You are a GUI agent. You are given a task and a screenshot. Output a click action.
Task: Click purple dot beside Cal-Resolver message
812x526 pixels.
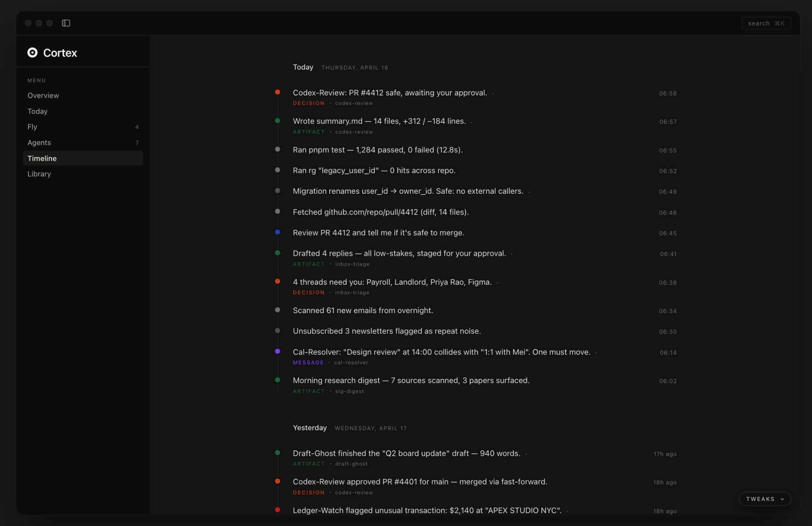[x=278, y=351]
